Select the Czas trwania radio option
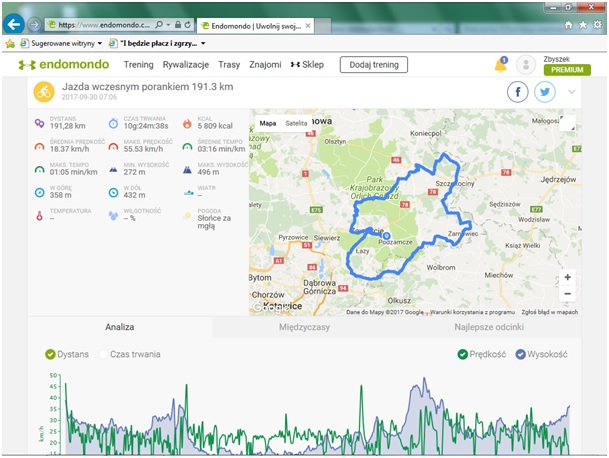The image size is (609, 458). (x=103, y=354)
